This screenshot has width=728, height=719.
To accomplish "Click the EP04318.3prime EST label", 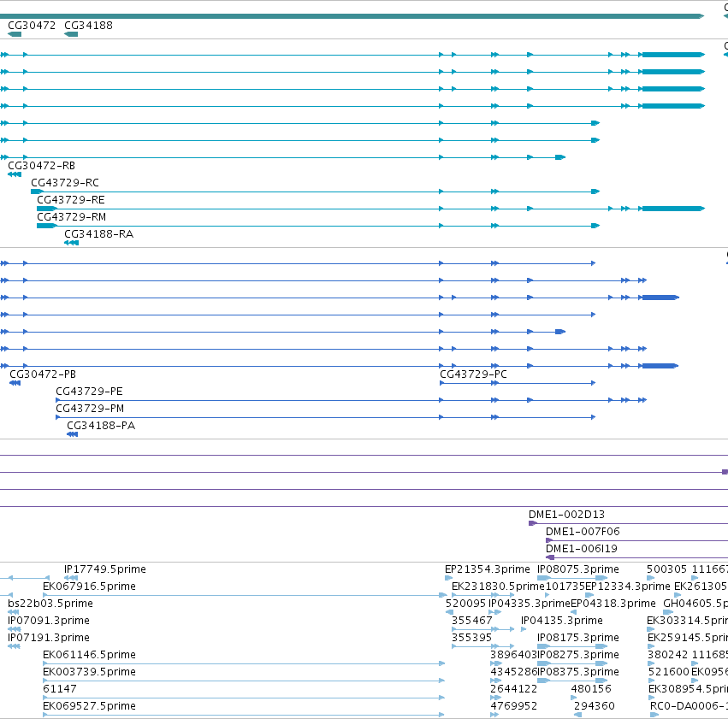I will pyautogui.click(x=613, y=604).
